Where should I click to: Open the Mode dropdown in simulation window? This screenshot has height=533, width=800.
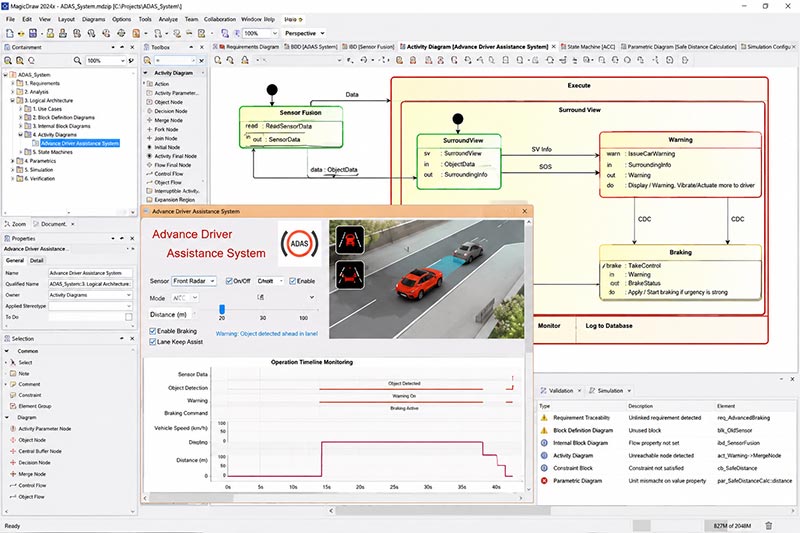[185, 298]
